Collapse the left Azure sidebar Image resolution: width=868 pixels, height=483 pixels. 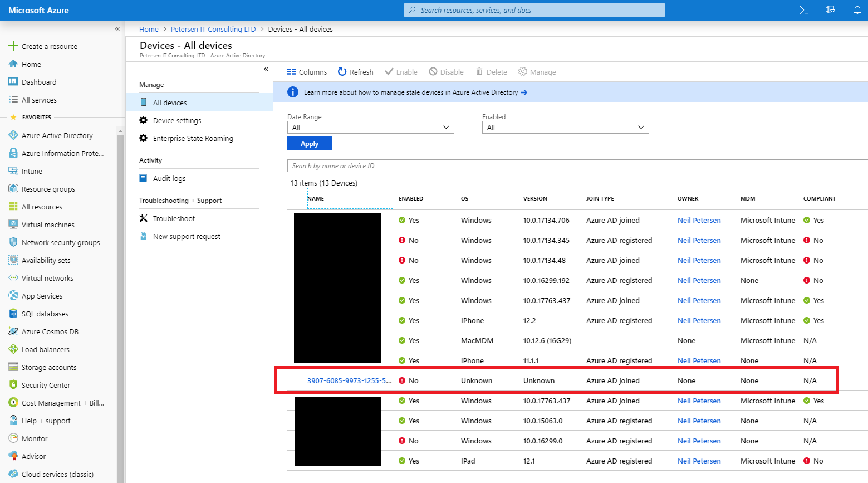click(x=117, y=29)
